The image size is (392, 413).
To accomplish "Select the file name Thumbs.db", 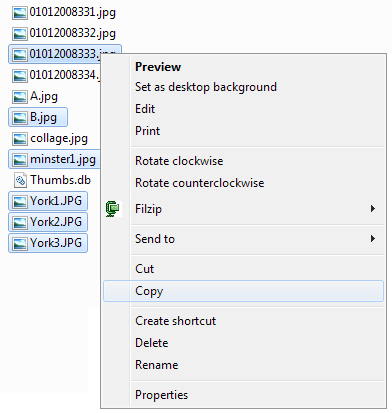I will (60, 180).
